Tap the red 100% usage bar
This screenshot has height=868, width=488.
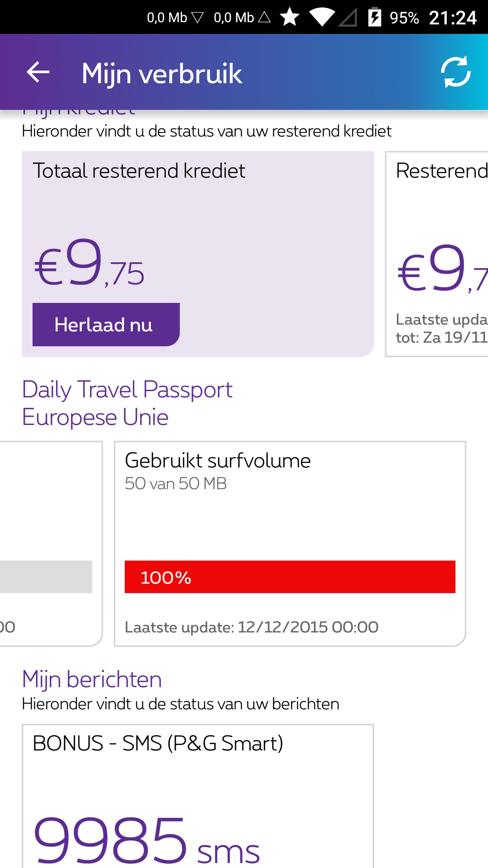tap(290, 577)
